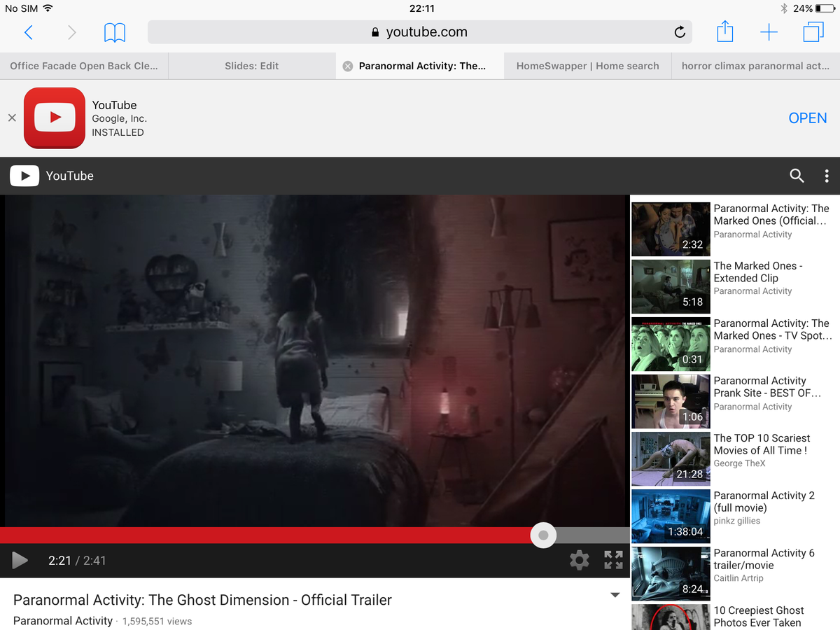The height and width of the screenshot is (630, 840).
Task: Tap the Caitlin Artrip channel name
Action: click(738, 578)
